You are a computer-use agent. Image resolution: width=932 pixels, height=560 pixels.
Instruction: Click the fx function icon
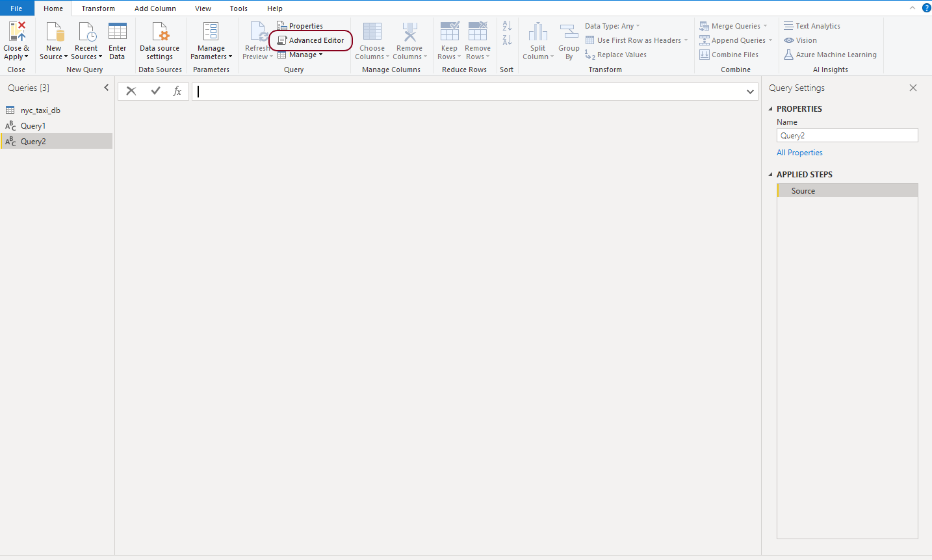pos(177,92)
